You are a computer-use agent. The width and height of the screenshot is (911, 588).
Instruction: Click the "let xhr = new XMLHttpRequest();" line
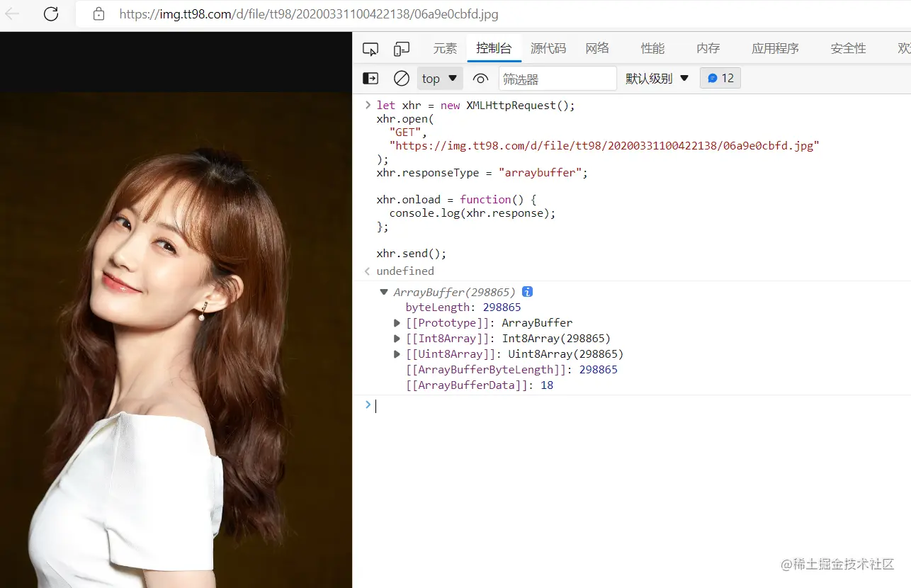(x=476, y=106)
